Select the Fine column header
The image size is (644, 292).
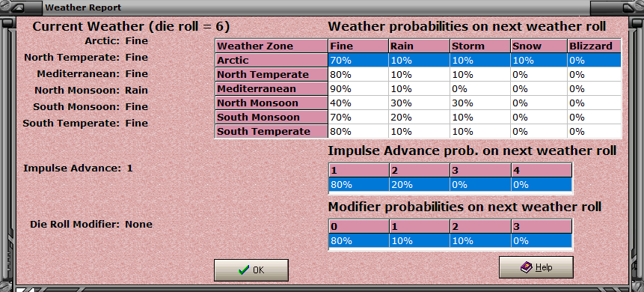click(358, 46)
